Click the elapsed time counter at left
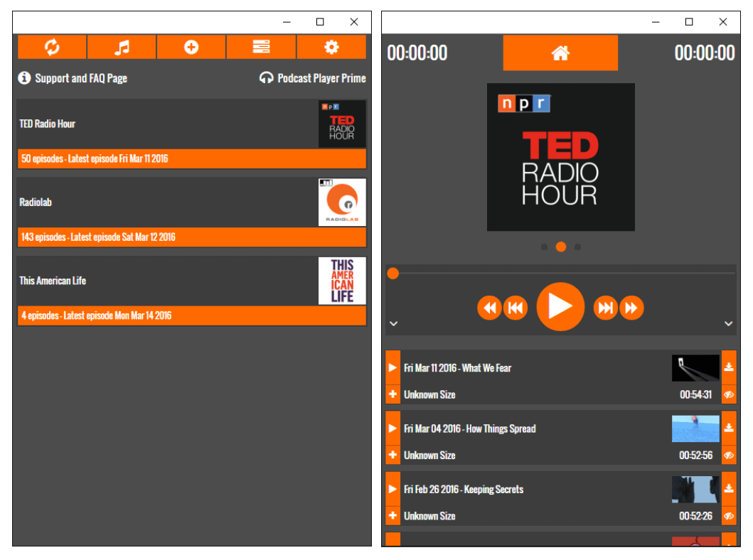This screenshot has width=753, height=560. coord(417,53)
